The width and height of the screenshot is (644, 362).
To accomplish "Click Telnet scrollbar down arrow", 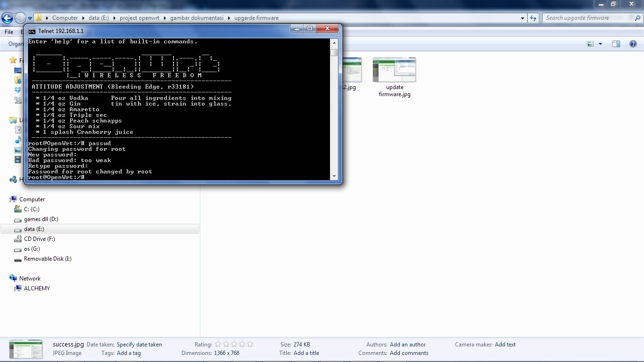I will click(334, 176).
